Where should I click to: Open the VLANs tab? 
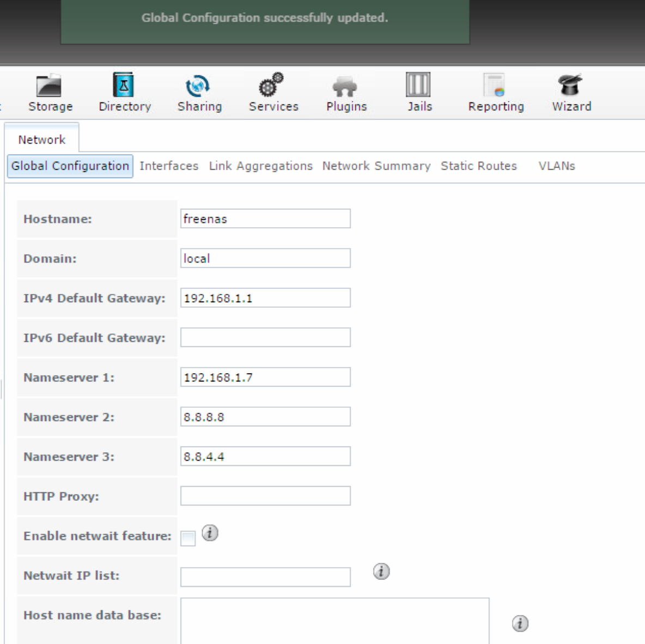557,166
